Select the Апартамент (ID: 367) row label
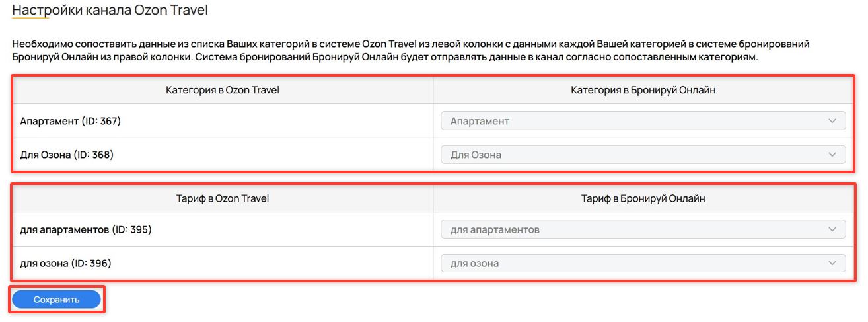Screen dimensions: 868x322 tap(71, 121)
